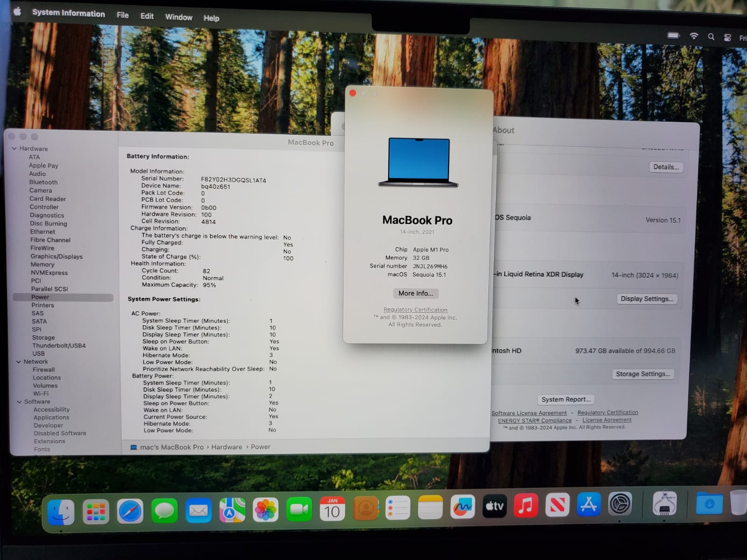Launch the Freeform app in dock
Screen dimensions: 747x560
462,507
